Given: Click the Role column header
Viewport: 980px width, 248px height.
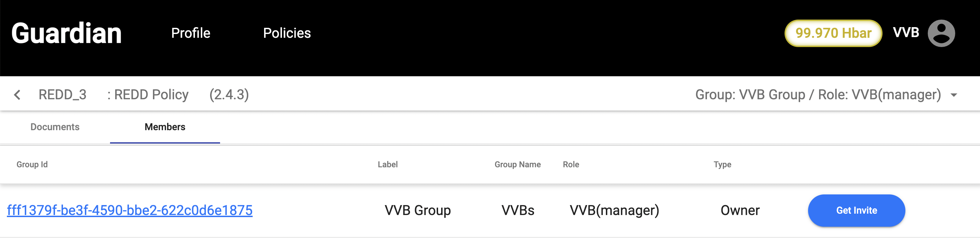Looking at the screenshot, I should pos(571,165).
